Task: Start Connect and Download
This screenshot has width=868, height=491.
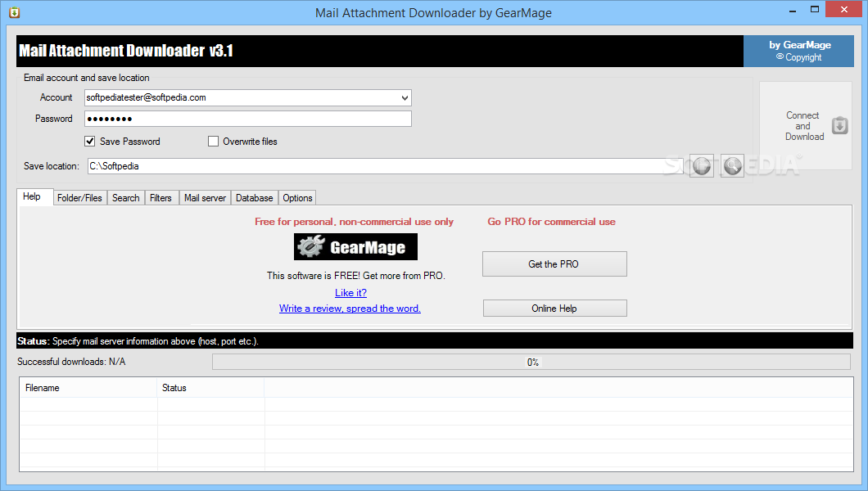Action: coord(806,125)
